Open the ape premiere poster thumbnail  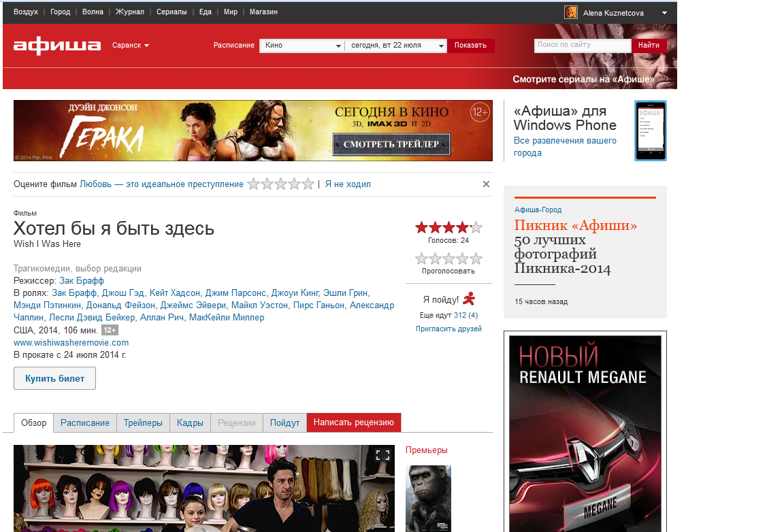pos(429,499)
